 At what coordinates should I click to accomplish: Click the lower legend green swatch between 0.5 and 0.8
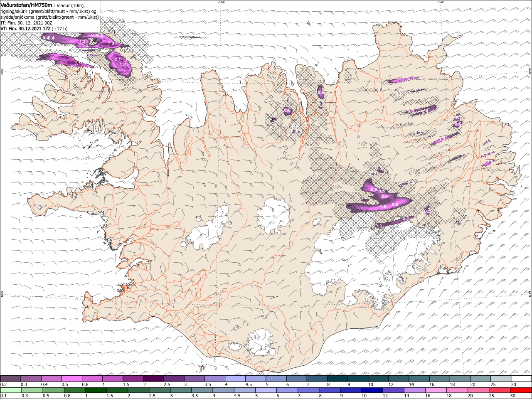(x=54, y=390)
